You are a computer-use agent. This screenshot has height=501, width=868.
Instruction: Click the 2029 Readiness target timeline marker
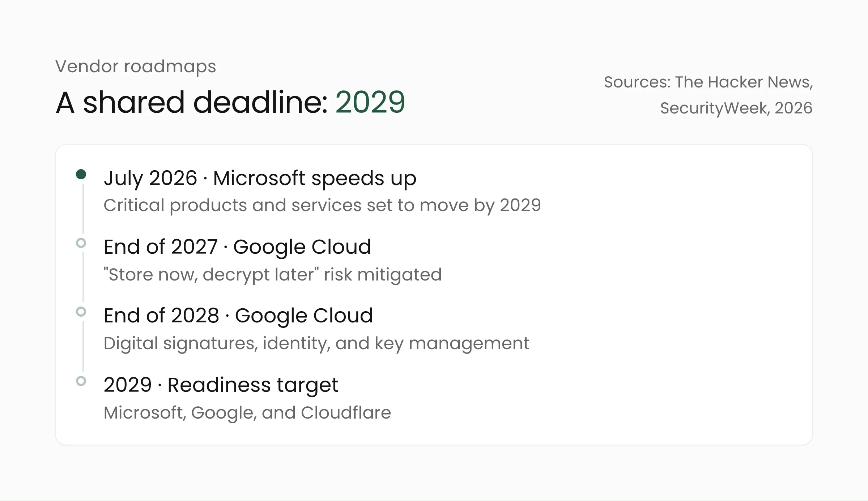point(81,381)
